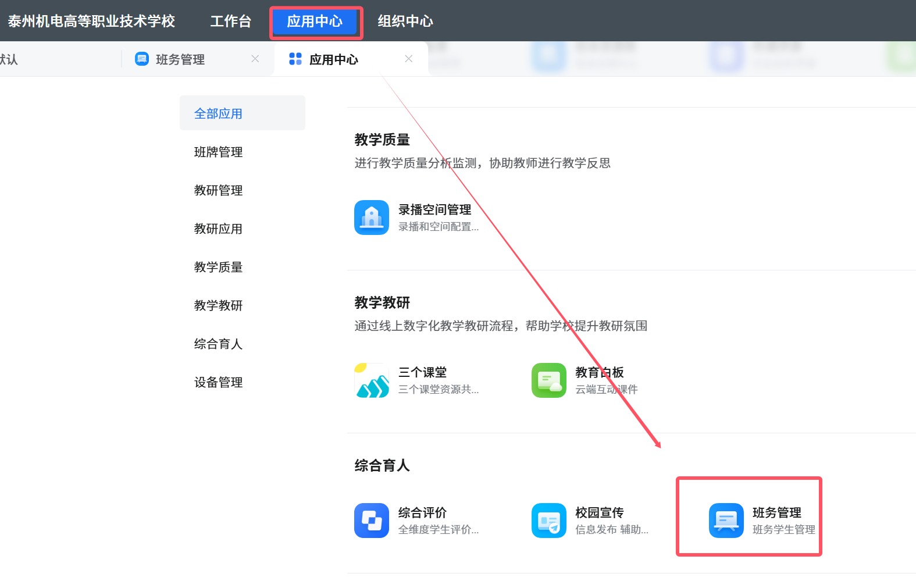Open the 录播空间管理 app icon
This screenshot has width=916, height=588.
tap(372, 218)
